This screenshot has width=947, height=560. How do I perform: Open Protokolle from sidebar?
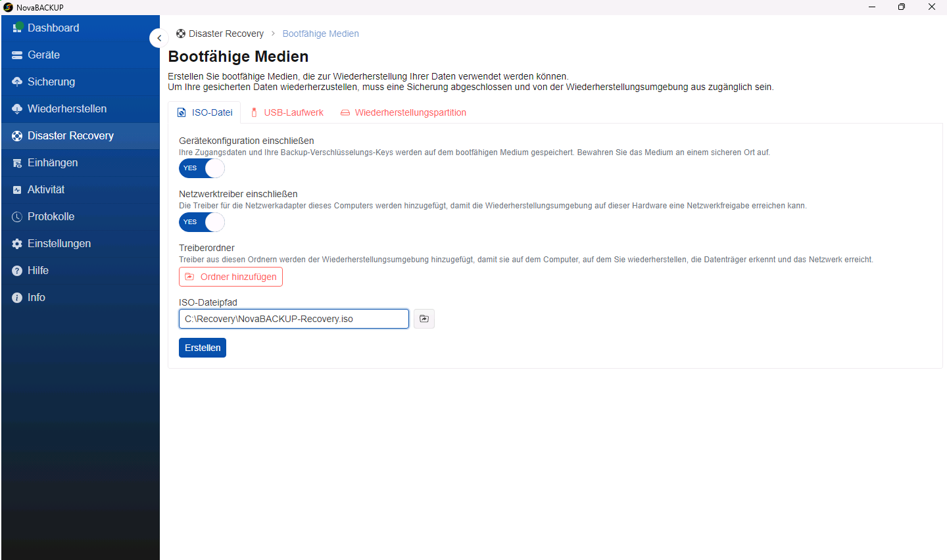click(x=80, y=217)
